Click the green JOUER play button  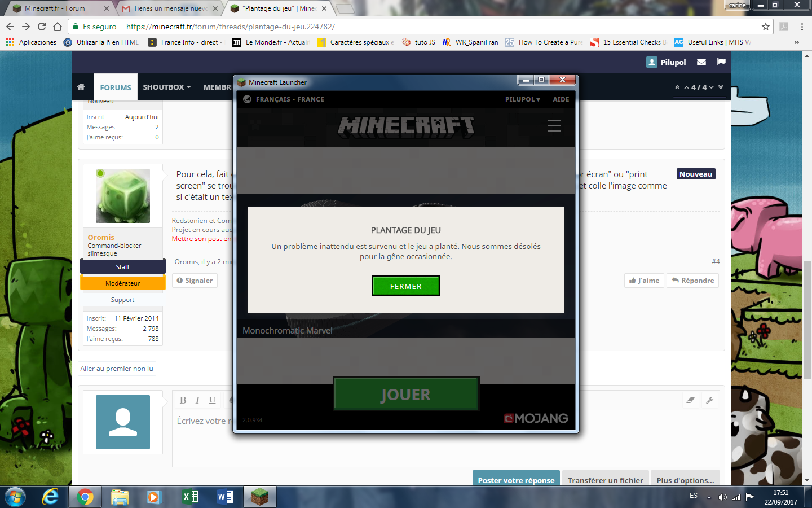406,394
